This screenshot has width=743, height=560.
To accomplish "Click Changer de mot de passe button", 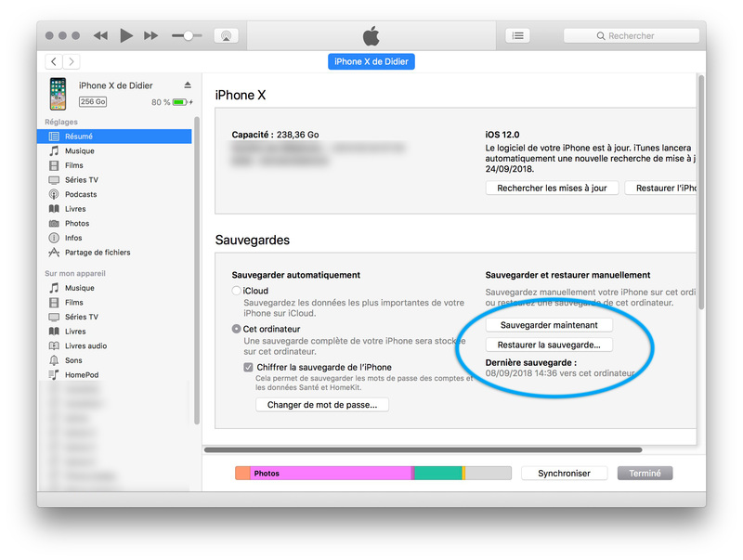I will tap(322, 405).
